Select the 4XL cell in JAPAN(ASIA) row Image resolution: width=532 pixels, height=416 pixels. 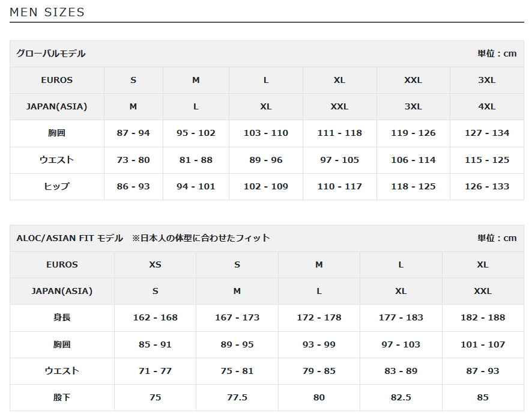click(486, 106)
